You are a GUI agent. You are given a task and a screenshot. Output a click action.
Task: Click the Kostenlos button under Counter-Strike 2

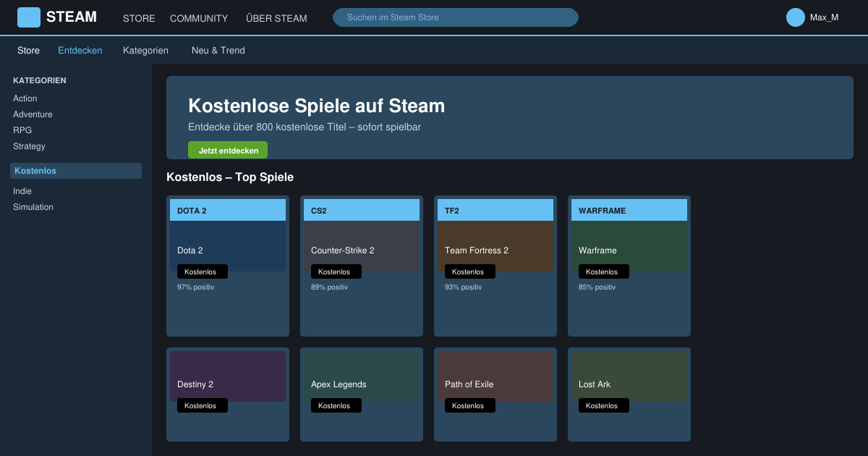click(x=336, y=271)
